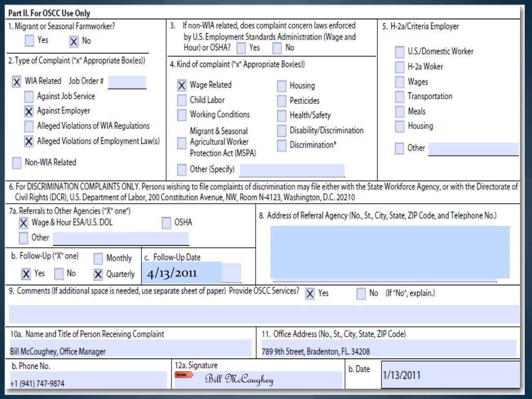Check the Health/Safety box
532x399 pixels.
(282, 116)
